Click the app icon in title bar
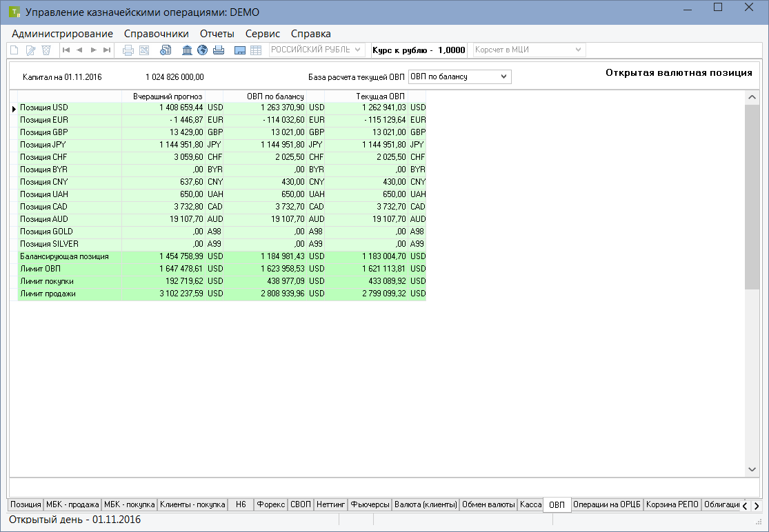The width and height of the screenshot is (769, 532). (14, 12)
